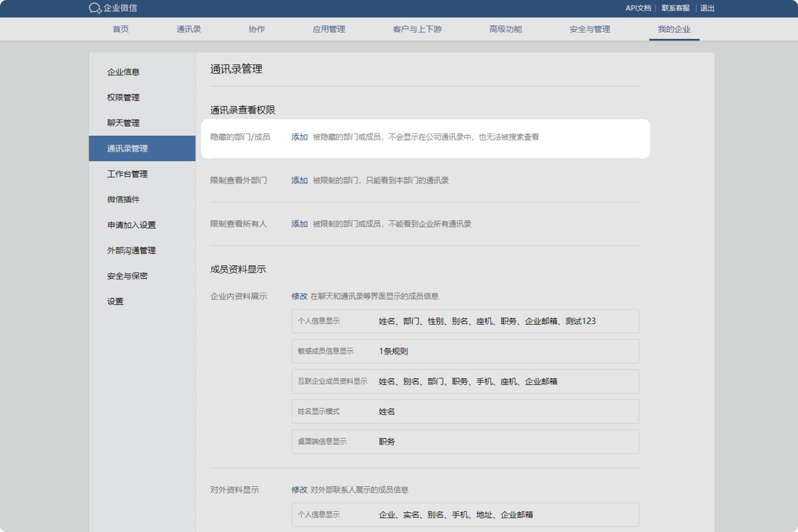The width and height of the screenshot is (798, 532).
Task: Go to 聊天管理 in sidebar
Action: pyautogui.click(x=123, y=123)
